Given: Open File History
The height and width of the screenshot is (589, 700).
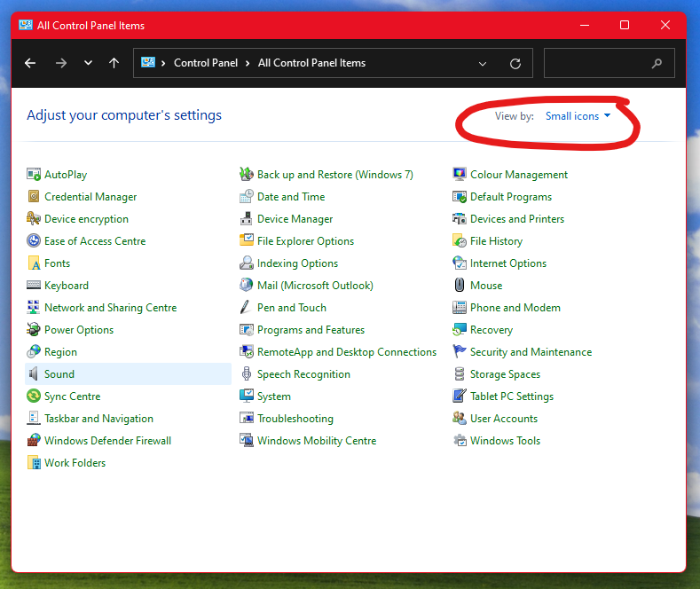Looking at the screenshot, I should coord(496,241).
